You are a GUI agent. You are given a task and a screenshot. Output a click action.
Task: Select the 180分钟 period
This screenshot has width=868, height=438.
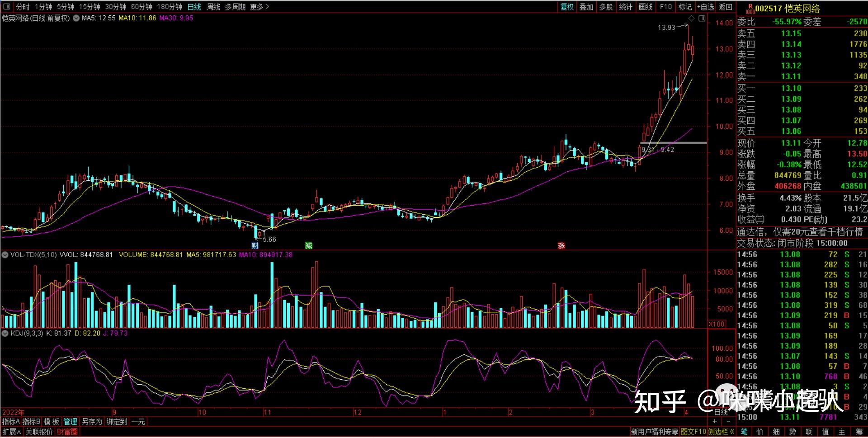pos(170,7)
